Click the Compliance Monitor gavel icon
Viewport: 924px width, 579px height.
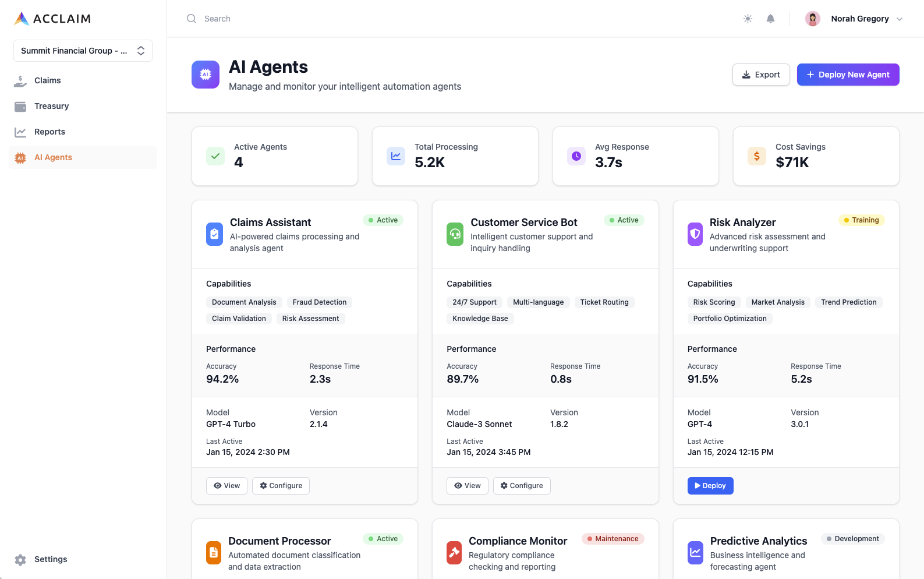(454, 553)
